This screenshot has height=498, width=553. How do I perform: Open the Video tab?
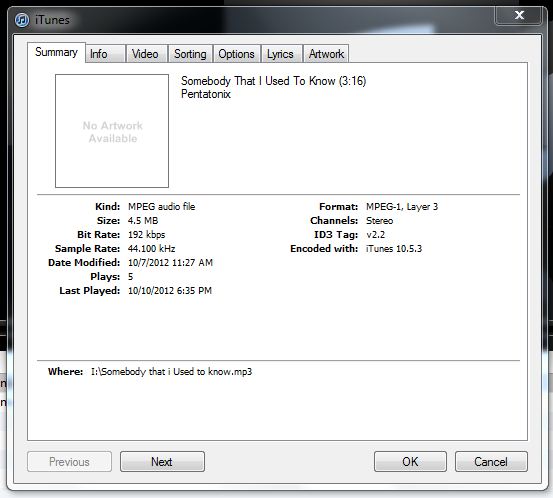146,54
